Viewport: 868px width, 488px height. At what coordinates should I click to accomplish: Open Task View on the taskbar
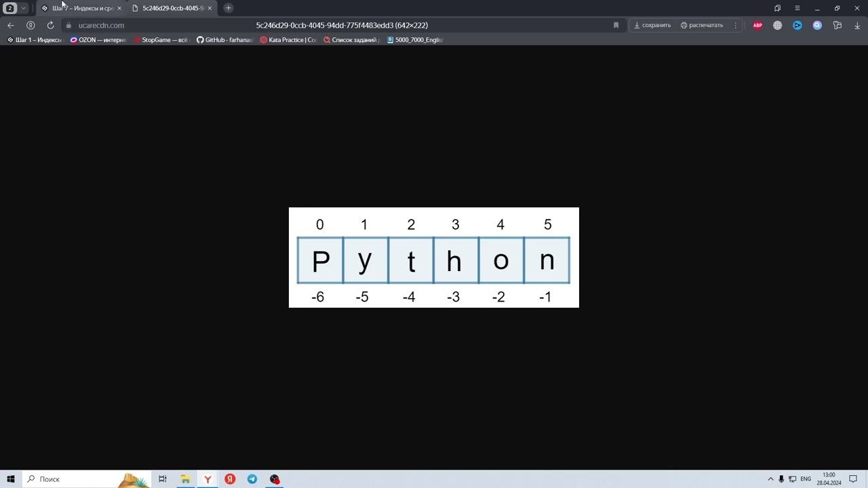tap(163, 479)
